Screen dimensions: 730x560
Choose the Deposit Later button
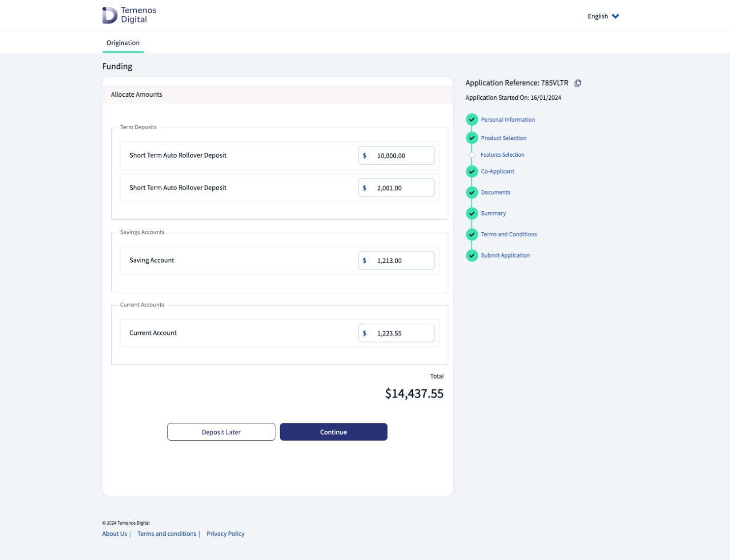click(221, 432)
